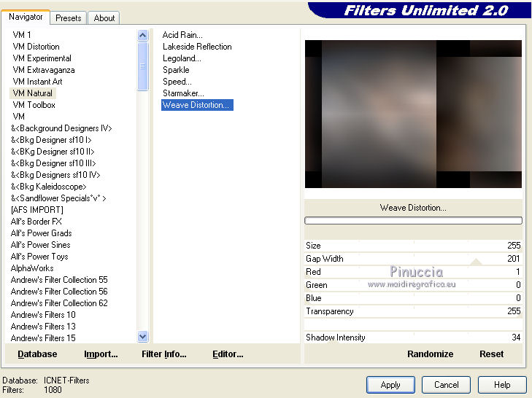Select Andrew's Filters 10 category
Screen dimensions: 532x398
(43, 315)
